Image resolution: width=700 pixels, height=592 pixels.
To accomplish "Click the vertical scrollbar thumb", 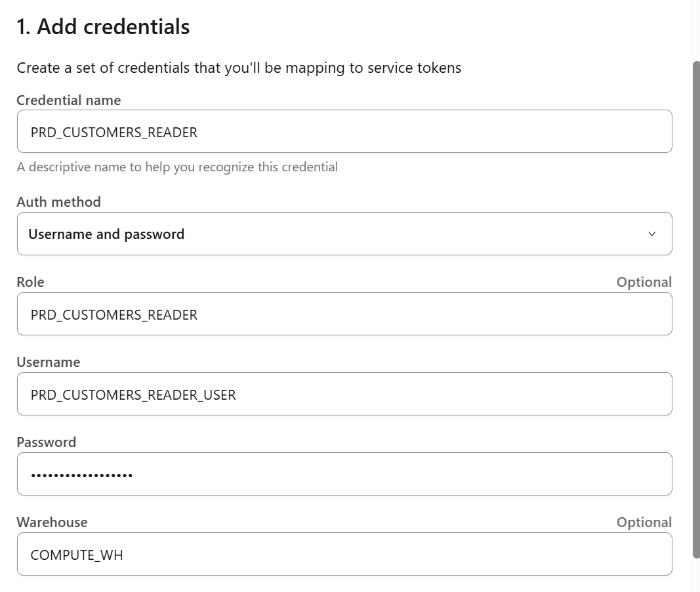I will (x=695, y=308).
